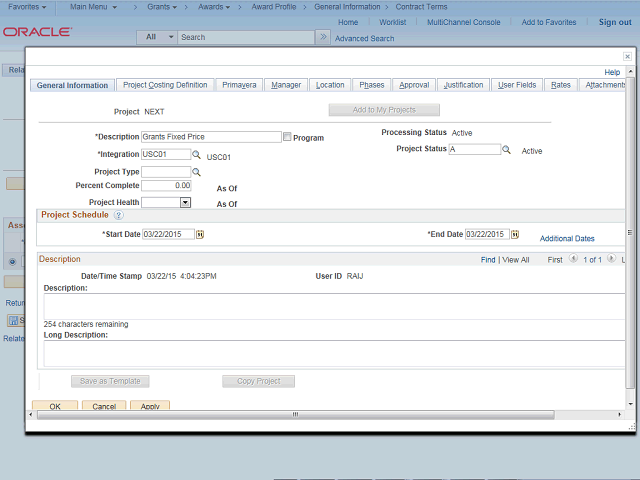Click the Sign out link
The image size is (640, 480).
pos(615,22)
